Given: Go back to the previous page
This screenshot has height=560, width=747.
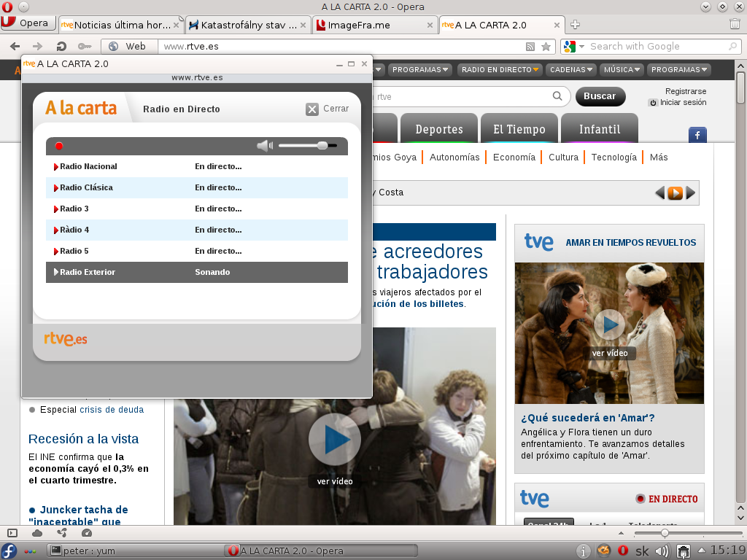Looking at the screenshot, I should coord(15,46).
